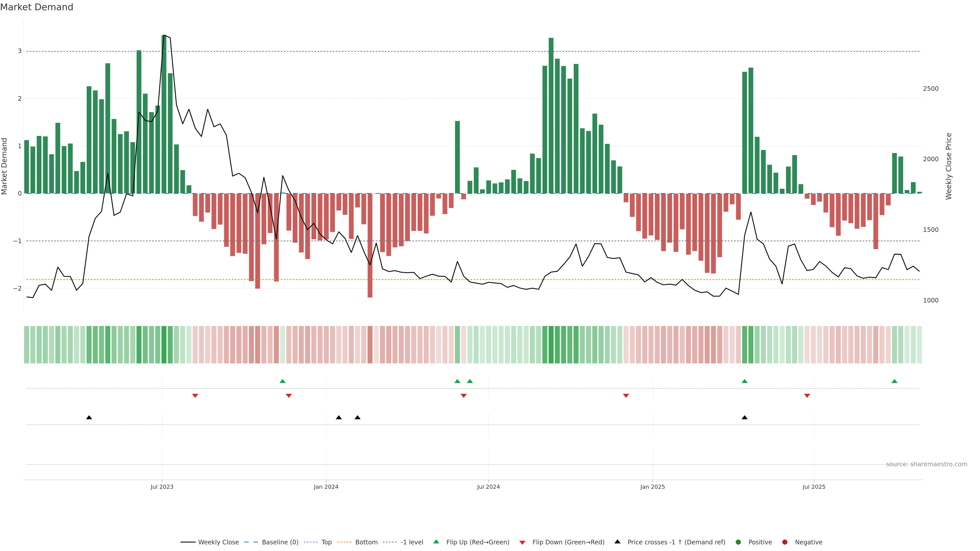Click the red Flip Down legend triangle
Viewport: 980px width, 551px height.
click(x=522, y=543)
